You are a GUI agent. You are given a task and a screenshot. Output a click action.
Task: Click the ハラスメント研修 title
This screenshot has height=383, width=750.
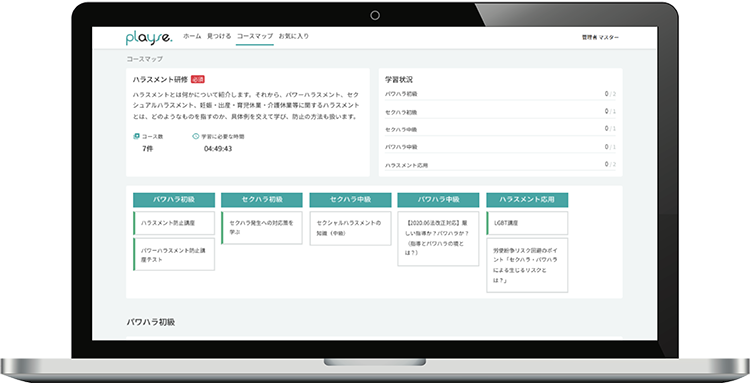pos(160,79)
